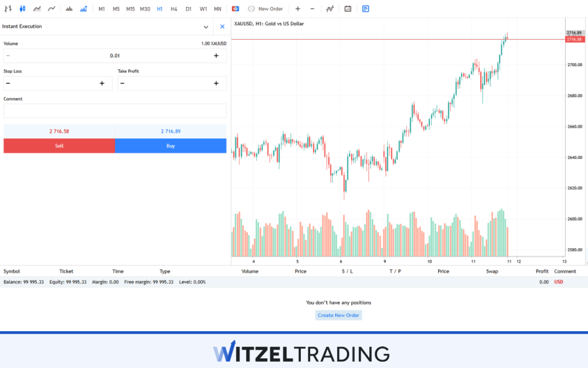
Task: Activate the M15 timeframe
Action: point(130,9)
